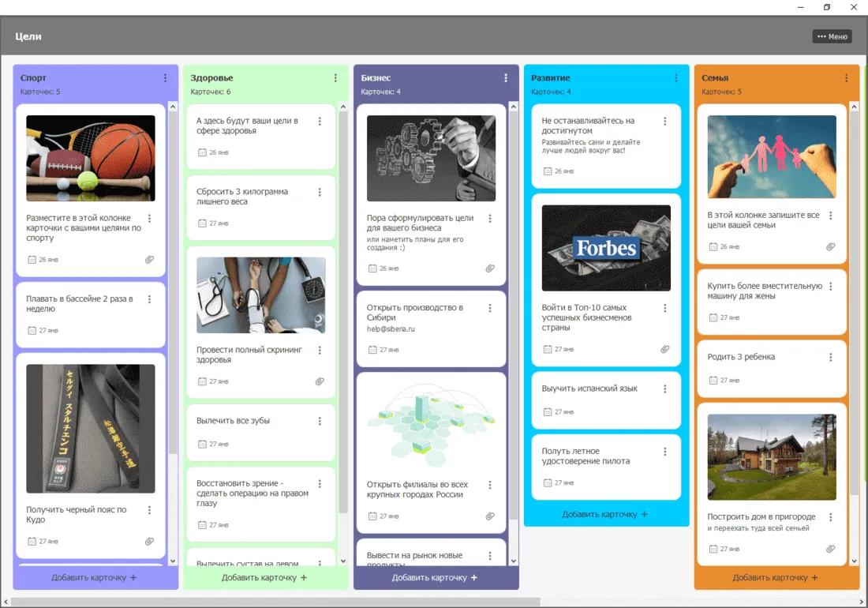Viewport: 868px width, 608px height.
Task: Open the Спорт column options menu
Action: pyautogui.click(x=165, y=78)
